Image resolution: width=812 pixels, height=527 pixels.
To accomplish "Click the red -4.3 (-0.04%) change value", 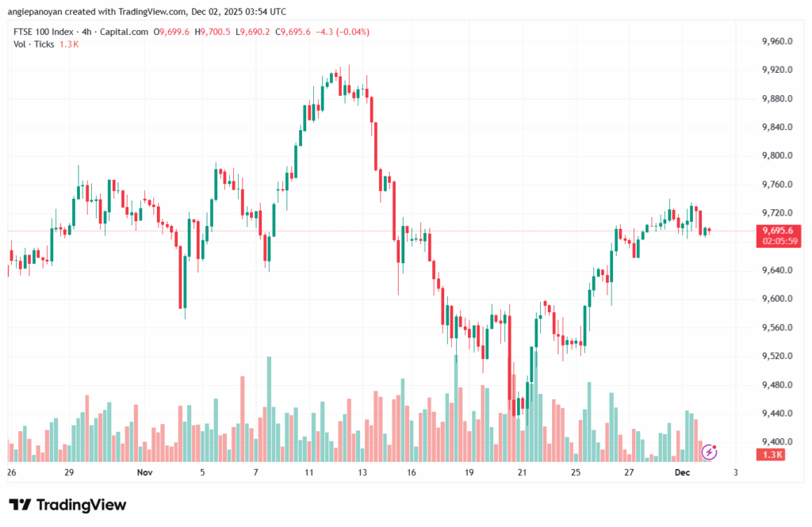I will 343,32.
